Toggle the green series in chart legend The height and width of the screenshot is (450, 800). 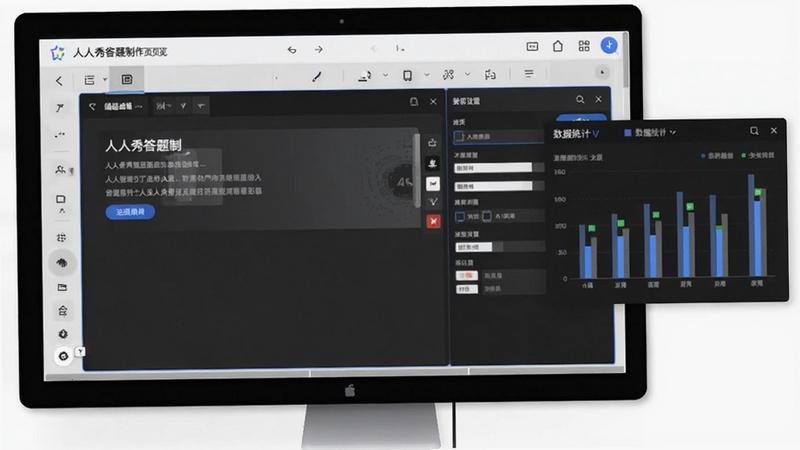(x=758, y=155)
